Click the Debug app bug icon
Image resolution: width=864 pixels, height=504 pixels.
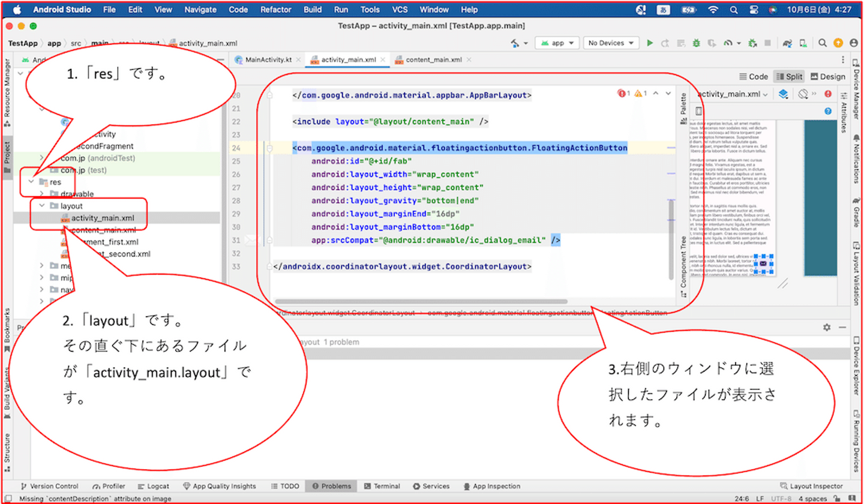(696, 43)
